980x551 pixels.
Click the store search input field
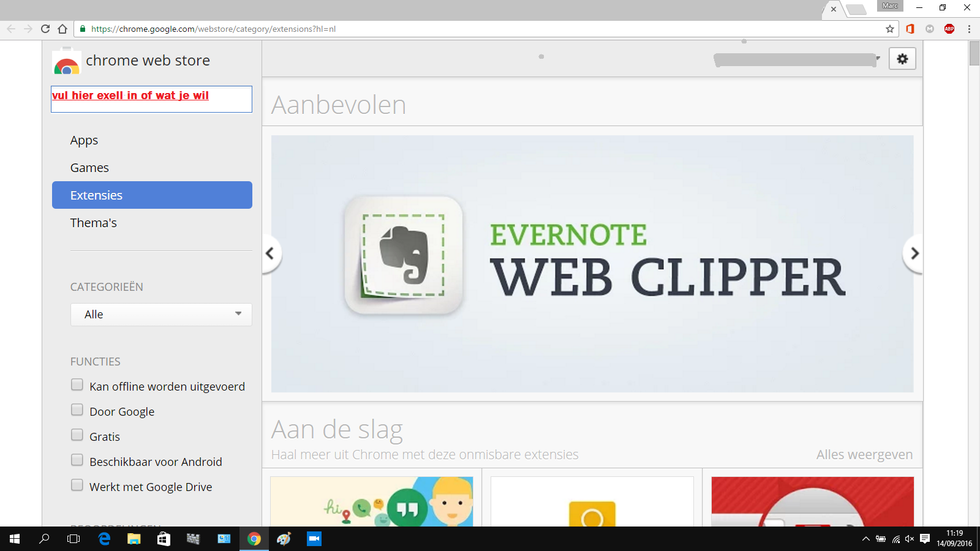(151, 99)
